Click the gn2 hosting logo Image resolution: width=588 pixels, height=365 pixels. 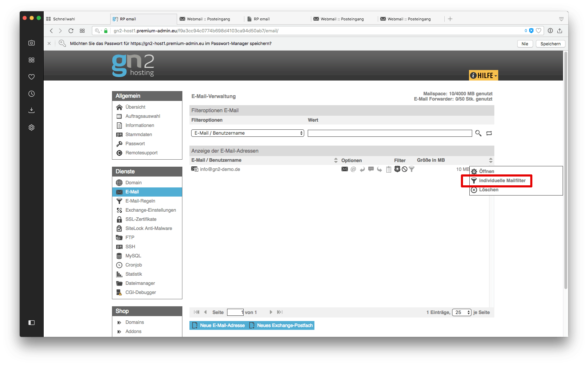133,65
